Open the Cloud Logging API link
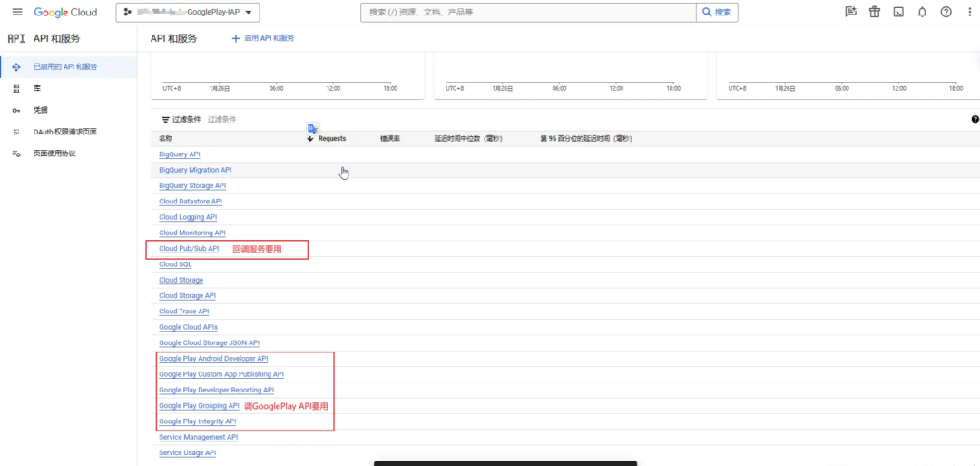Screen dimensions: 980x466 tap(188, 217)
